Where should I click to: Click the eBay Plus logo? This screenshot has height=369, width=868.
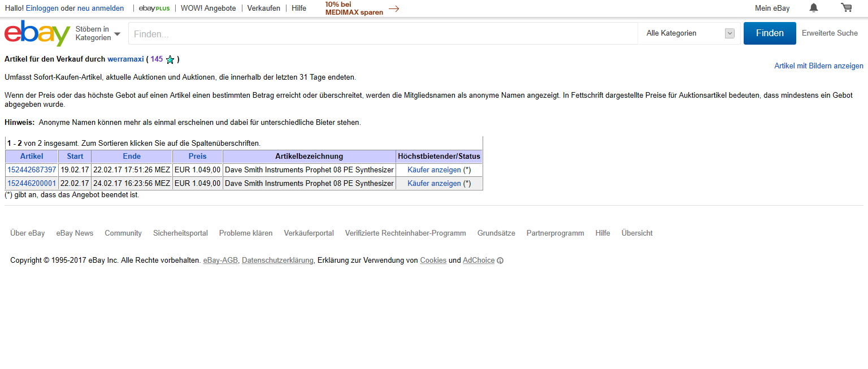[x=154, y=8]
